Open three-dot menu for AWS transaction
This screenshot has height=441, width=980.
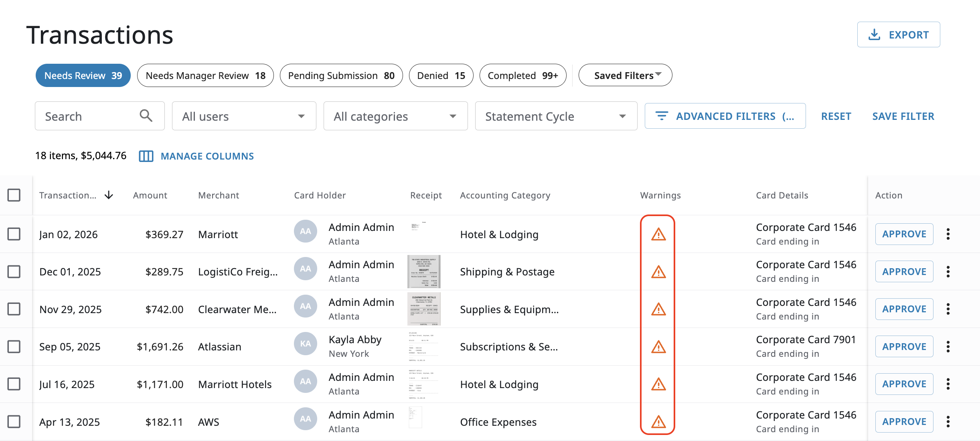[948, 422]
